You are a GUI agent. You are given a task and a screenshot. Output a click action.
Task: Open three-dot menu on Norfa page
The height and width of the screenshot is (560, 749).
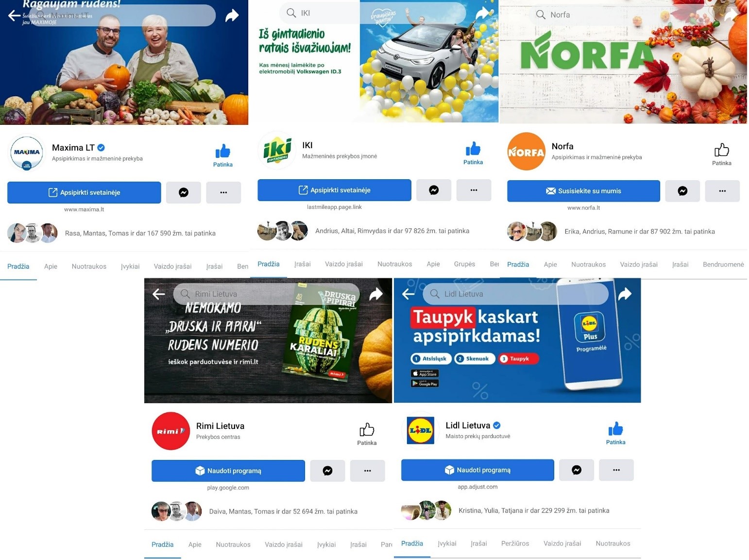(722, 191)
